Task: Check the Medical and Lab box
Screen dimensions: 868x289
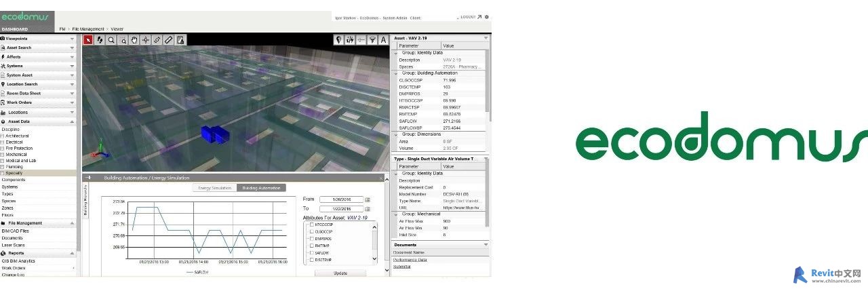Action: pyautogui.click(x=3, y=160)
